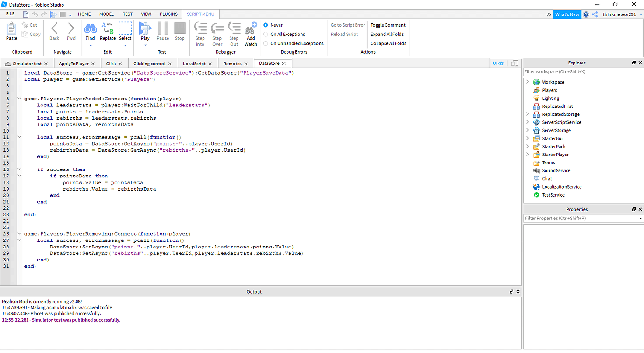This screenshot has height=353, width=644.
Task: Collapse the code fold at line 11
Action: (19, 137)
